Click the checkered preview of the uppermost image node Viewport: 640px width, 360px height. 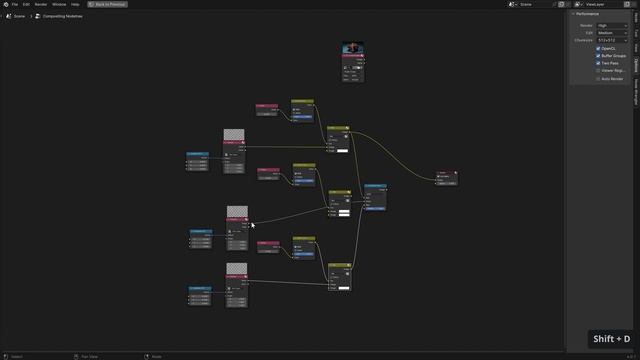[x=234, y=135]
